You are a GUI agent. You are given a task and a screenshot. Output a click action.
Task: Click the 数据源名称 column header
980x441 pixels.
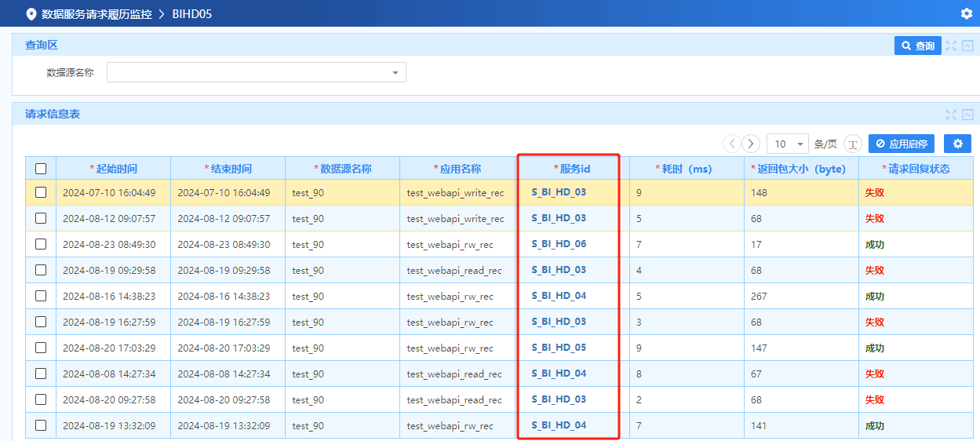pos(343,169)
